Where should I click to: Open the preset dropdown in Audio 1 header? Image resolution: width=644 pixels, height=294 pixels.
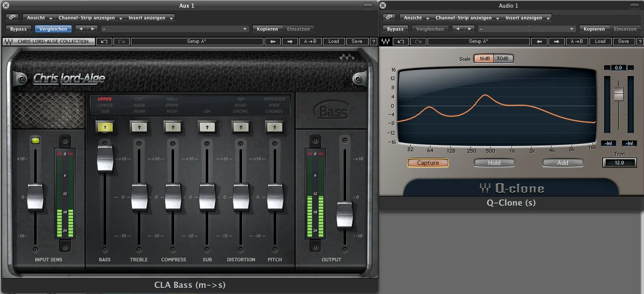coord(527,29)
